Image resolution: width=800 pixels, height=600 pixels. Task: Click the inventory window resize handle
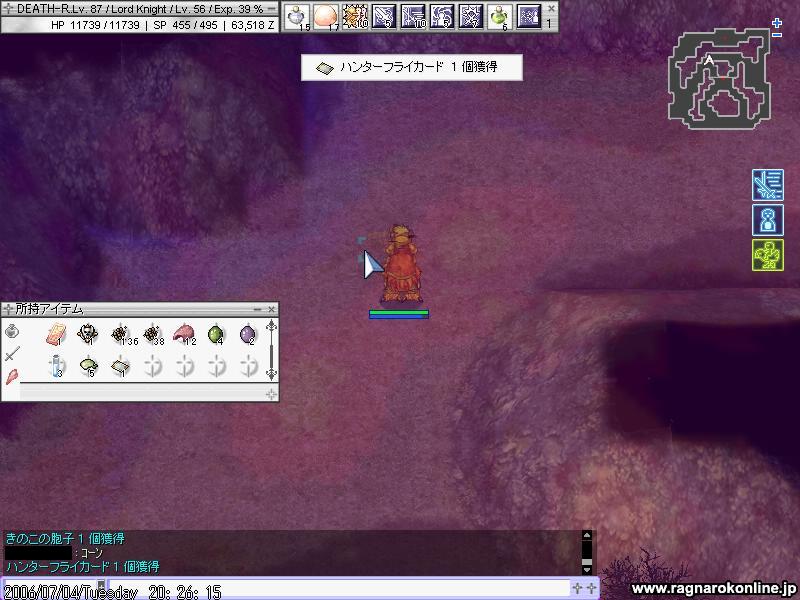tap(271, 394)
